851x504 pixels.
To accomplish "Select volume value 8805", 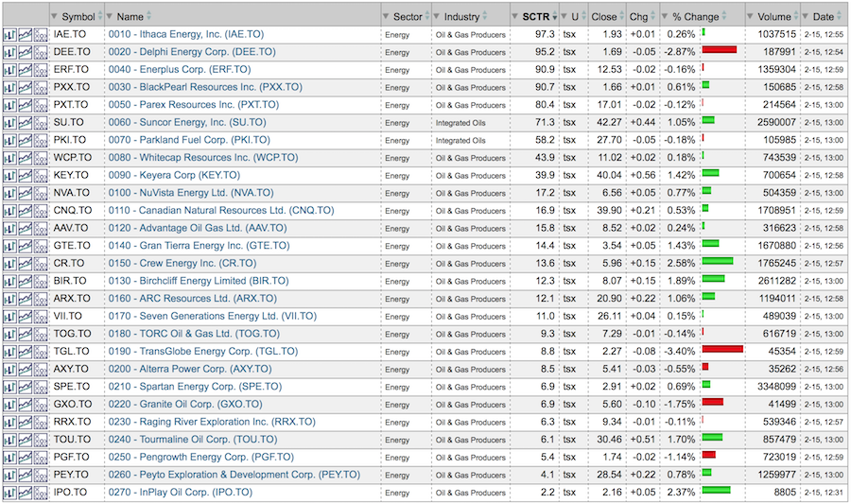I will coord(784,493).
